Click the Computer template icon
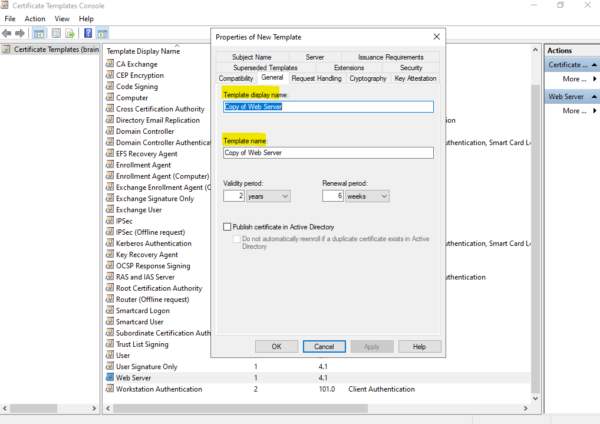Screen dimensions: 600x424 coord(110,97)
